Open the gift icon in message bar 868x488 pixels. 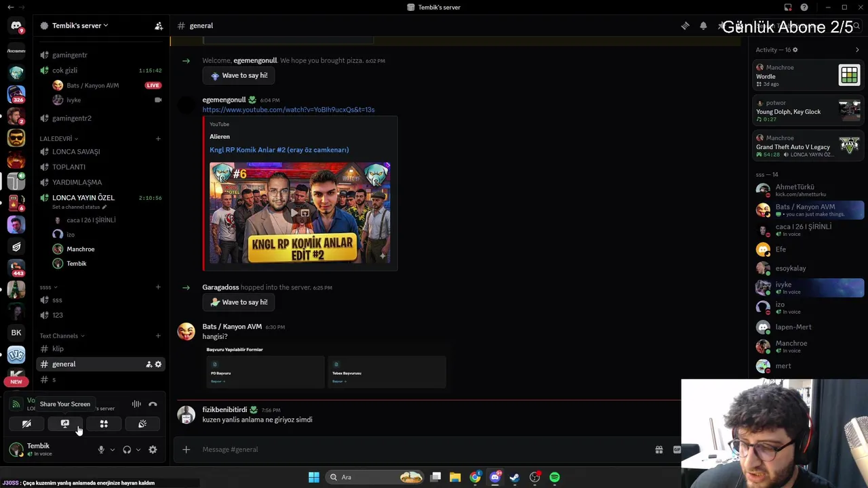pos(658,449)
